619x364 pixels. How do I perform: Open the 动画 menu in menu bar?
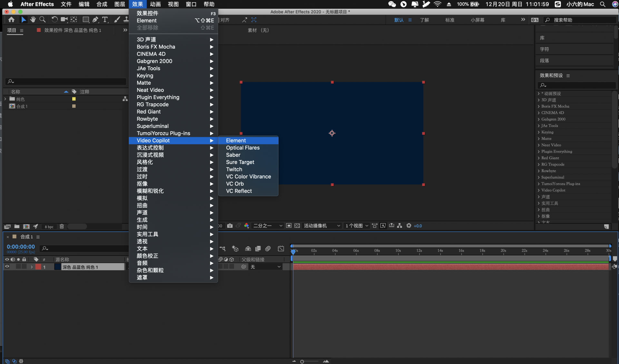[155, 4]
